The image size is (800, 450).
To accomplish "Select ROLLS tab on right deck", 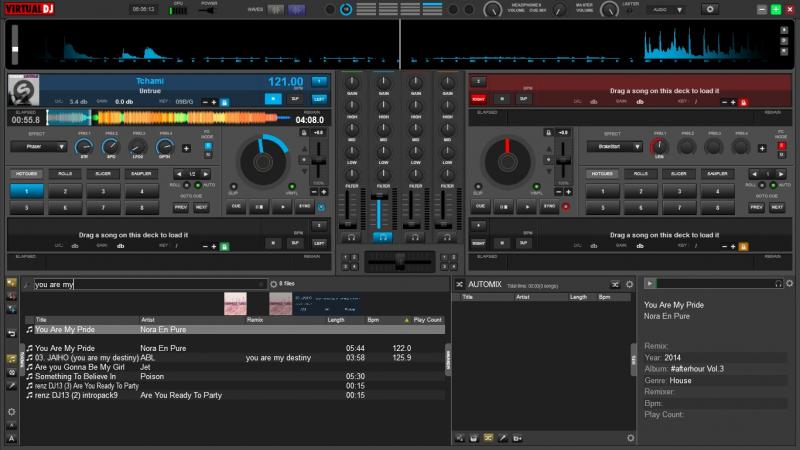I will tap(641, 174).
